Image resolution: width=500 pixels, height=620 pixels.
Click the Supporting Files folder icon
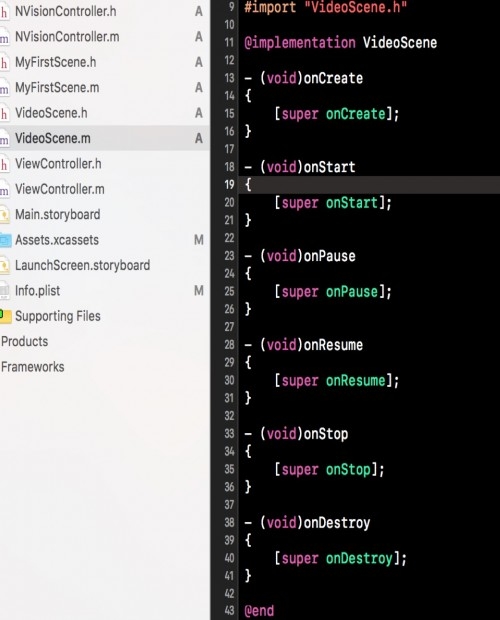[x=5, y=316]
